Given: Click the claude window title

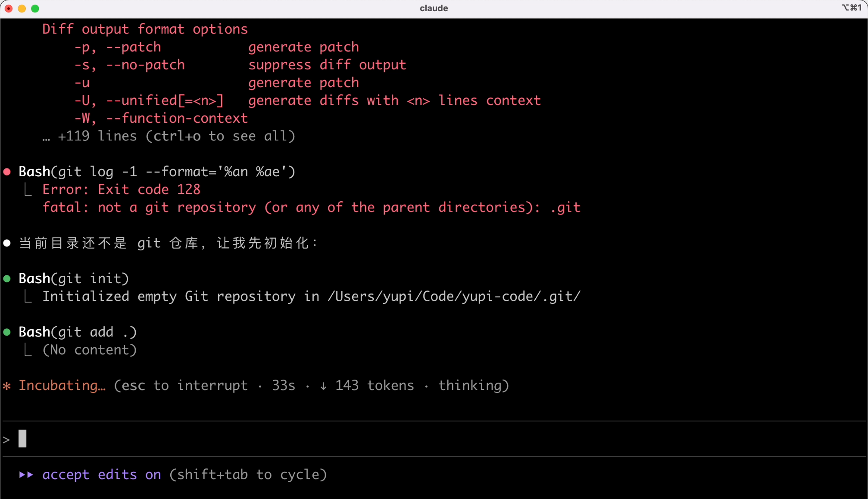Looking at the screenshot, I should 434,8.
